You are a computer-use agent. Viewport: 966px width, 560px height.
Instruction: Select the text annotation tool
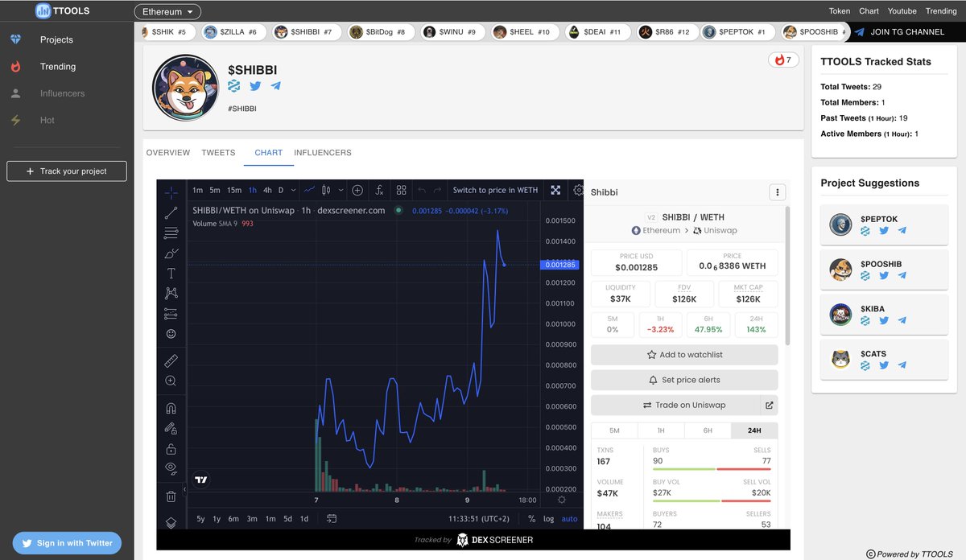click(171, 274)
